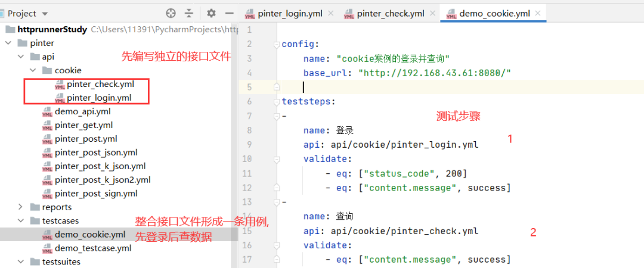Click YML icon of pinter_post.yml
The image size is (644, 268).
[47, 139]
